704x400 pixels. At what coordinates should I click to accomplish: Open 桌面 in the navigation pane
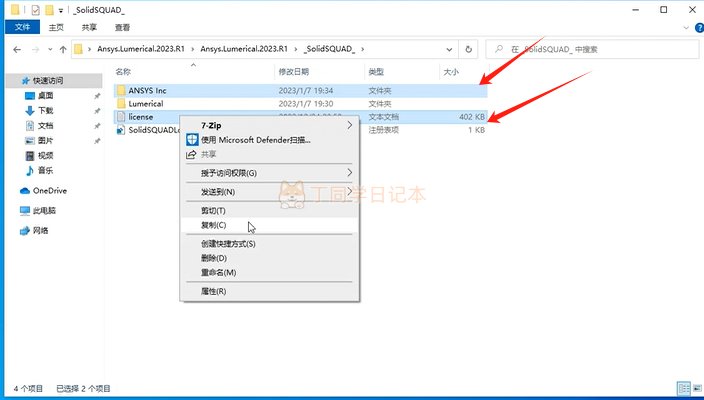[x=45, y=96]
